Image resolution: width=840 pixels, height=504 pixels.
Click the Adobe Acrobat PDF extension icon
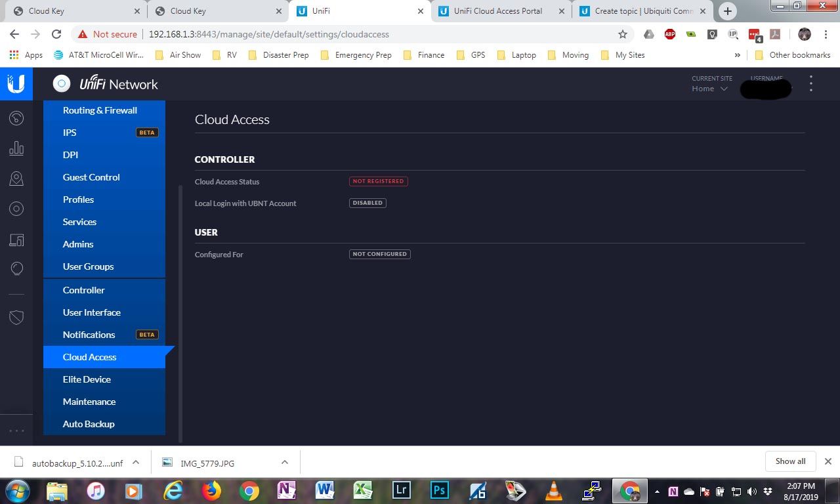pyautogui.click(x=775, y=34)
